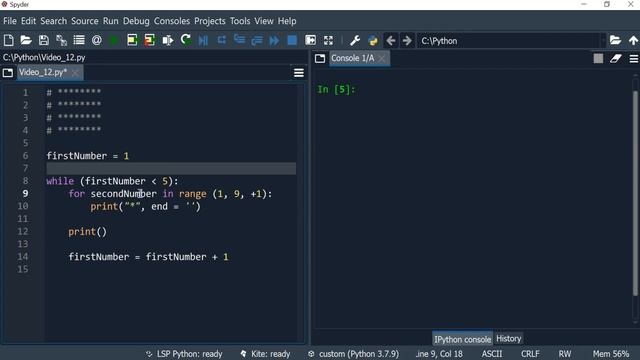
Task: Open a file using folder icon
Action: [x=26, y=40]
